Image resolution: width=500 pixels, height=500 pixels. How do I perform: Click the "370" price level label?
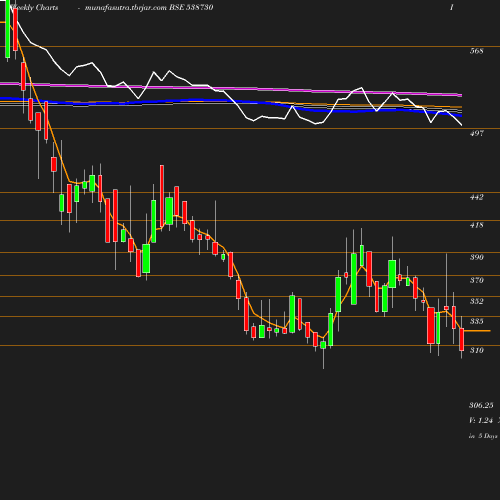(x=476, y=280)
